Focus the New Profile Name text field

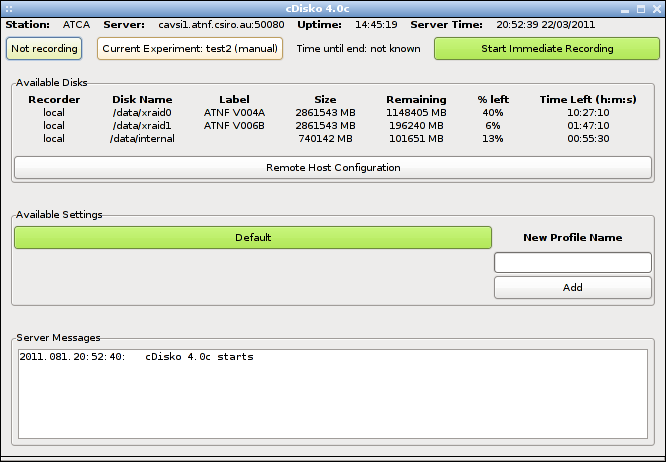point(573,262)
